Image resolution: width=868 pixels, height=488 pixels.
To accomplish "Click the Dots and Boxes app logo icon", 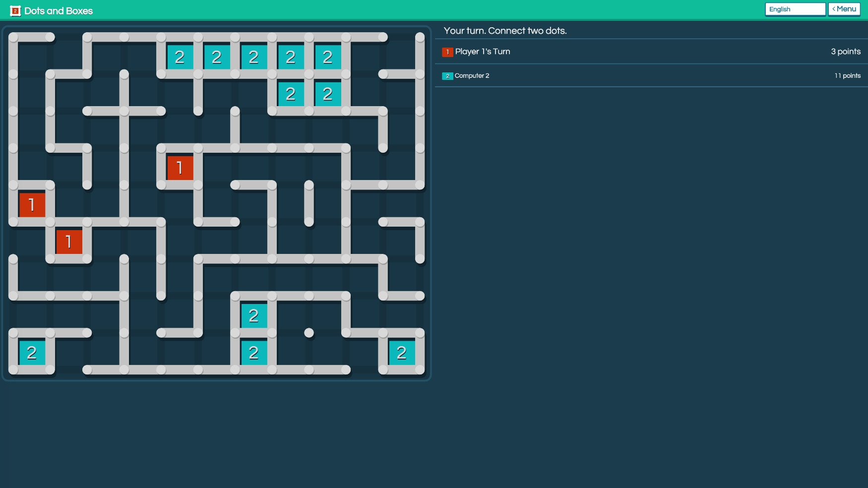I will [x=15, y=10].
